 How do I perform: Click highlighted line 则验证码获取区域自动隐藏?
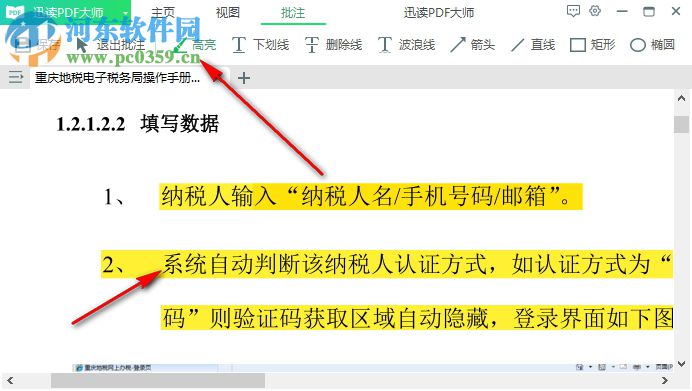tap(349, 318)
